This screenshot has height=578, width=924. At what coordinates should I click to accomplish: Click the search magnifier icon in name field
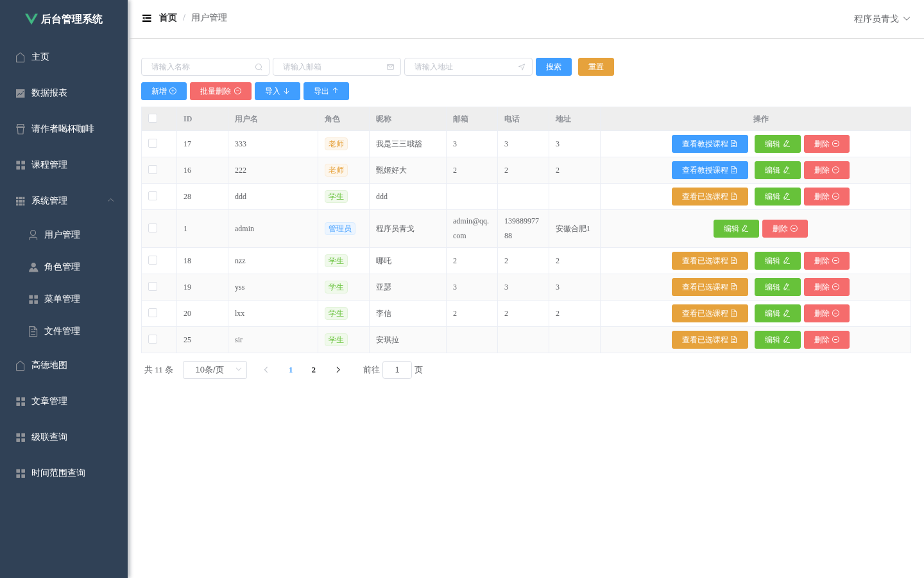[259, 67]
